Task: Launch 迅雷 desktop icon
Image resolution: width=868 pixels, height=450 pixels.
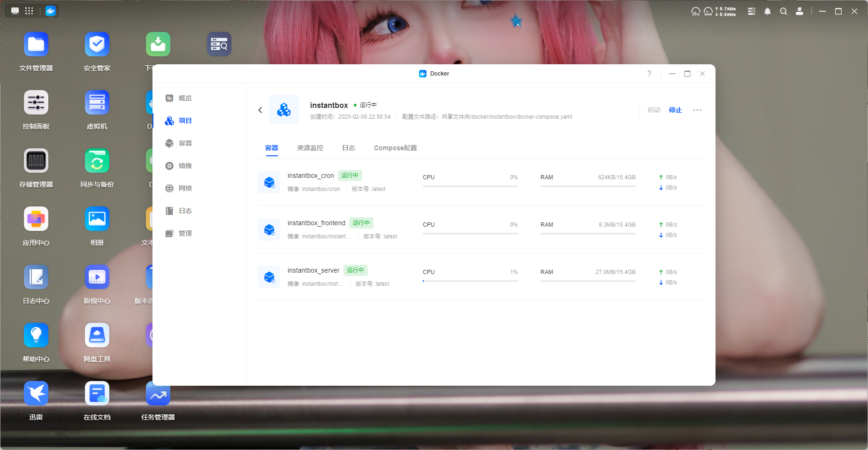Action: [36, 393]
